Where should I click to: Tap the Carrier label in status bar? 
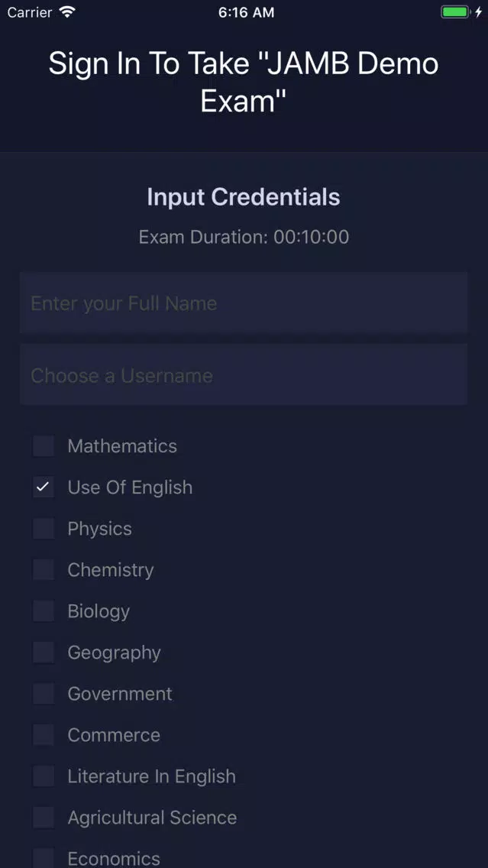[31, 12]
